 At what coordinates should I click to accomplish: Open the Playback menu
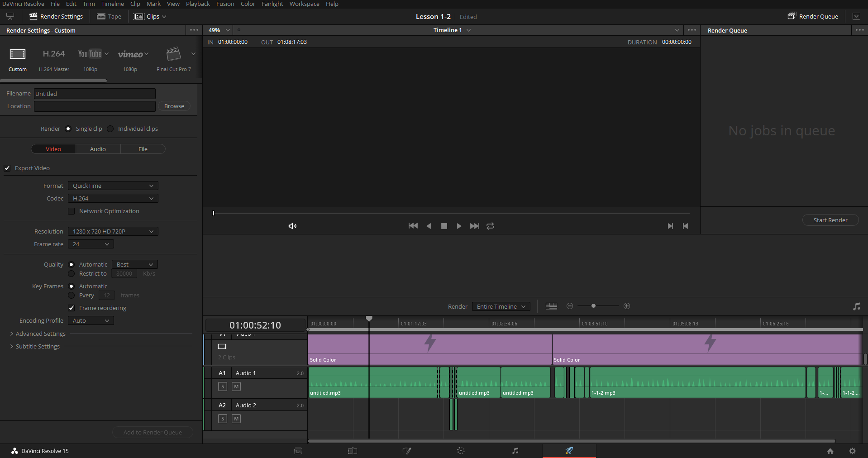click(x=198, y=4)
